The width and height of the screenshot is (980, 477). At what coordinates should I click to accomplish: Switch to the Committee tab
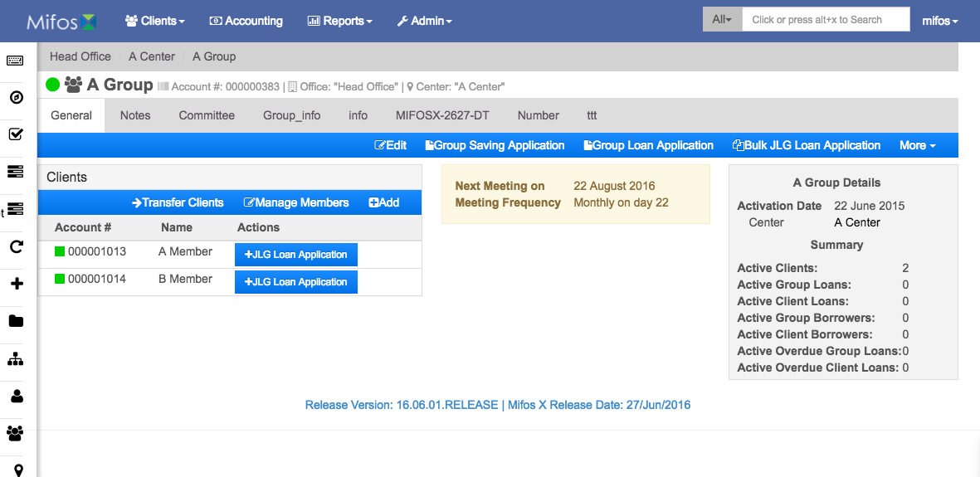pyautogui.click(x=207, y=115)
